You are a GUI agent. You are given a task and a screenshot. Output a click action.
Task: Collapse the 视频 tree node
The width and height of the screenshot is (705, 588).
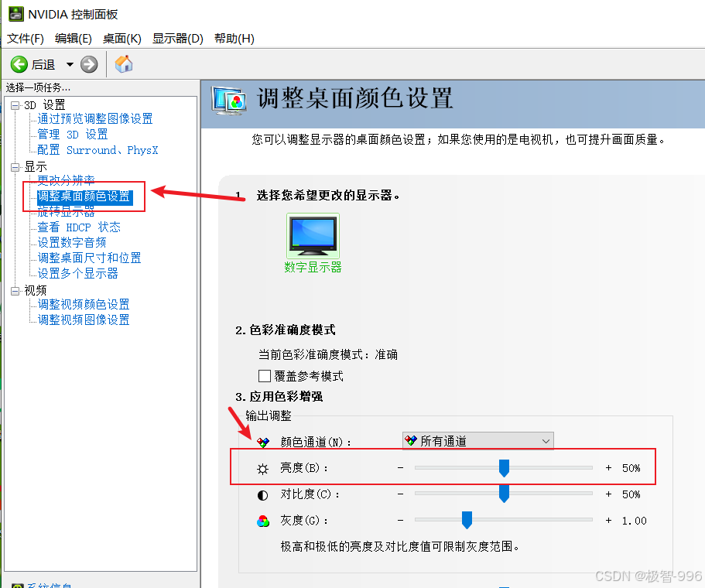point(15,291)
